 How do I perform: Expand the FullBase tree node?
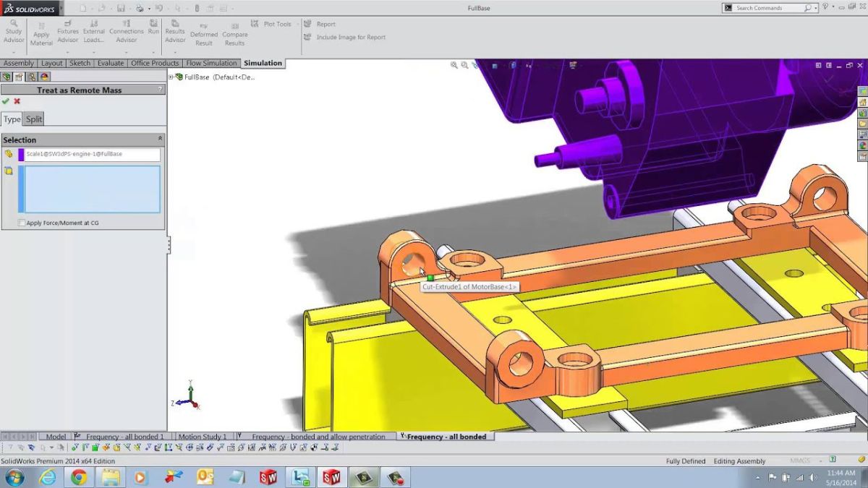171,77
